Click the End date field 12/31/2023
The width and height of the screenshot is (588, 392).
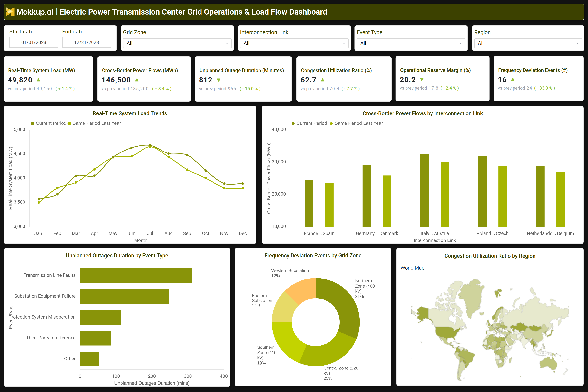tap(86, 42)
